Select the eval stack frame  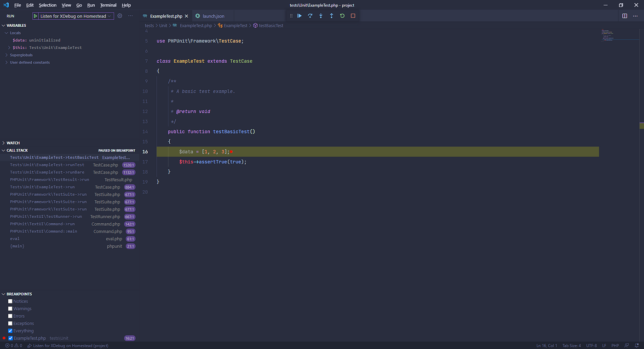pyautogui.click(x=69, y=238)
